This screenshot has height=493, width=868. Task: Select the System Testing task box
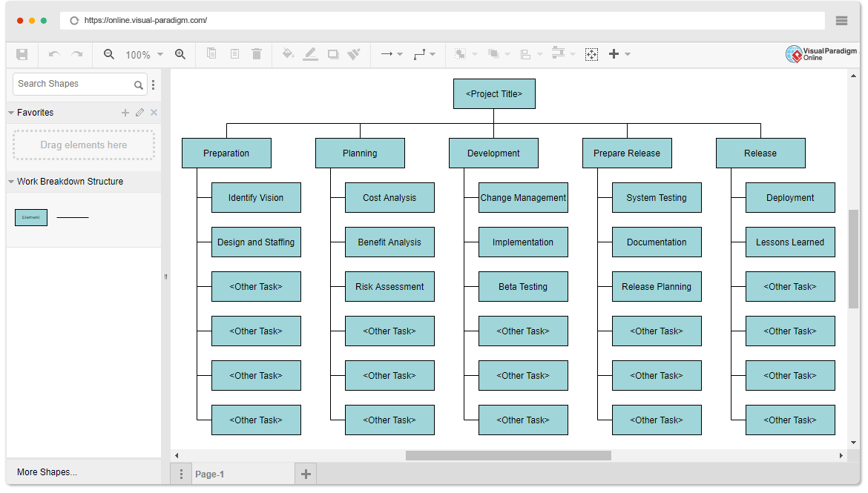[657, 197]
